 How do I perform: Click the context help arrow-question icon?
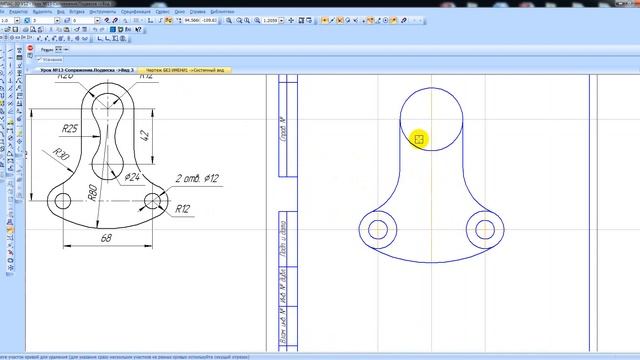[x=138, y=29]
